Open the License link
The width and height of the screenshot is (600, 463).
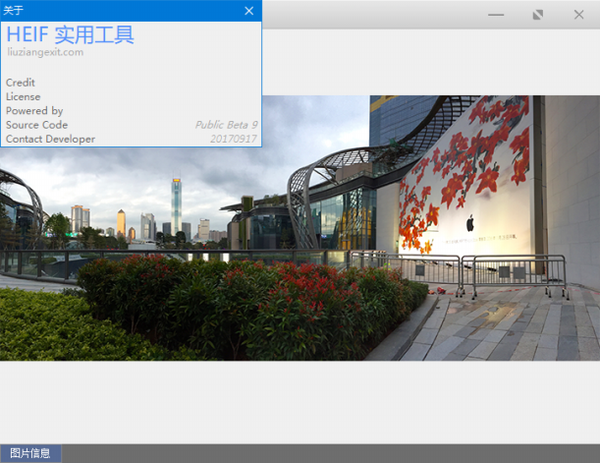(x=23, y=97)
